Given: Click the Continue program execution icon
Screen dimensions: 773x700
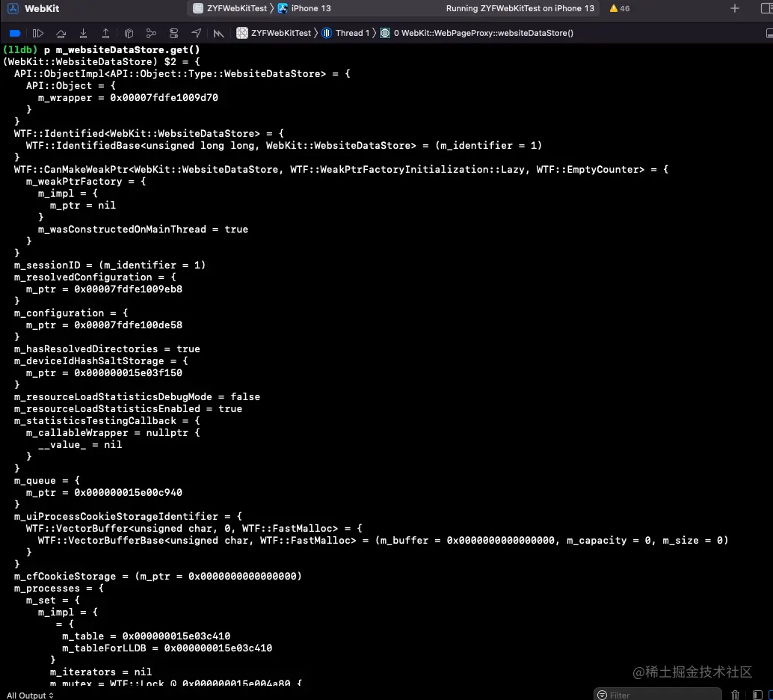Looking at the screenshot, I should coord(38,33).
